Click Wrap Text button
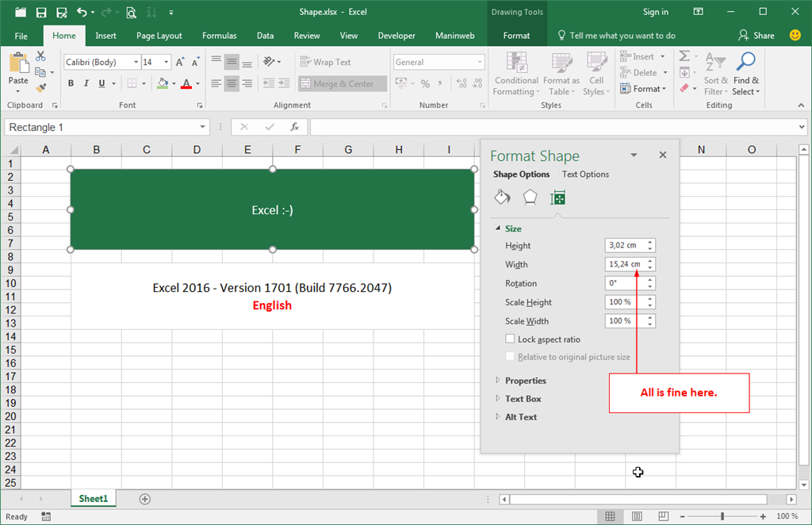 coord(326,62)
